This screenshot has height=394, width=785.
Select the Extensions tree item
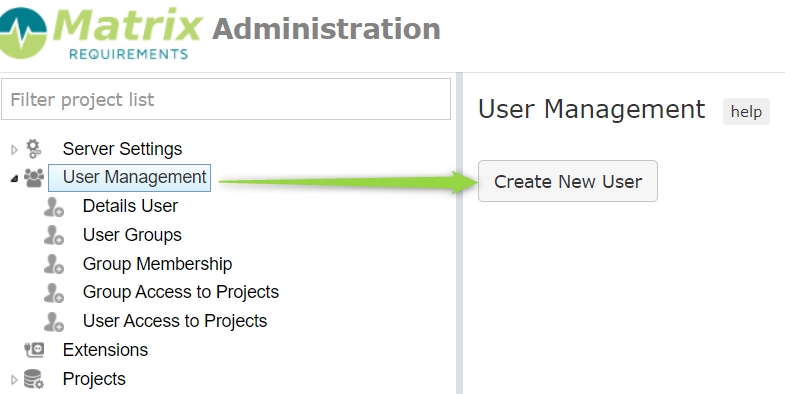click(x=105, y=349)
